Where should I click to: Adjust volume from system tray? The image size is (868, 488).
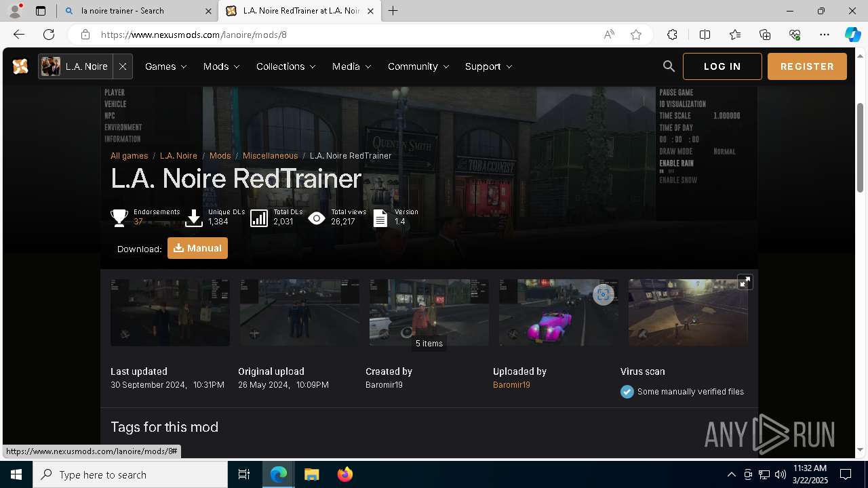tap(780, 474)
